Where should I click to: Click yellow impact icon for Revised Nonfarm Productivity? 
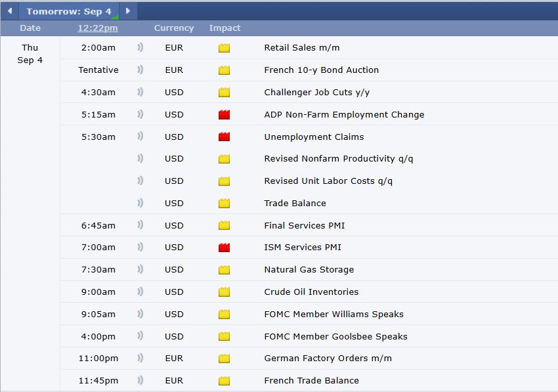click(225, 158)
